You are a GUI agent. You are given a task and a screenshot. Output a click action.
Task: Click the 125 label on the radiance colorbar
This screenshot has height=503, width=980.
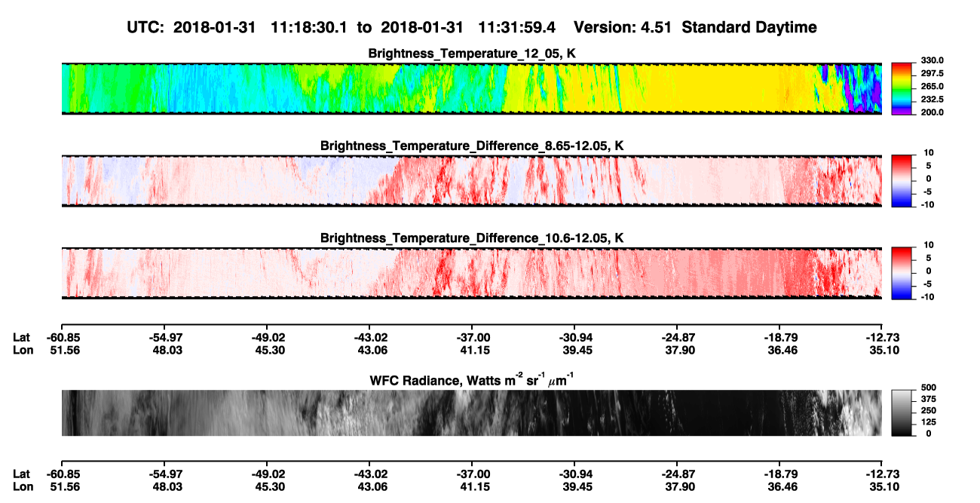click(x=929, y=422)
